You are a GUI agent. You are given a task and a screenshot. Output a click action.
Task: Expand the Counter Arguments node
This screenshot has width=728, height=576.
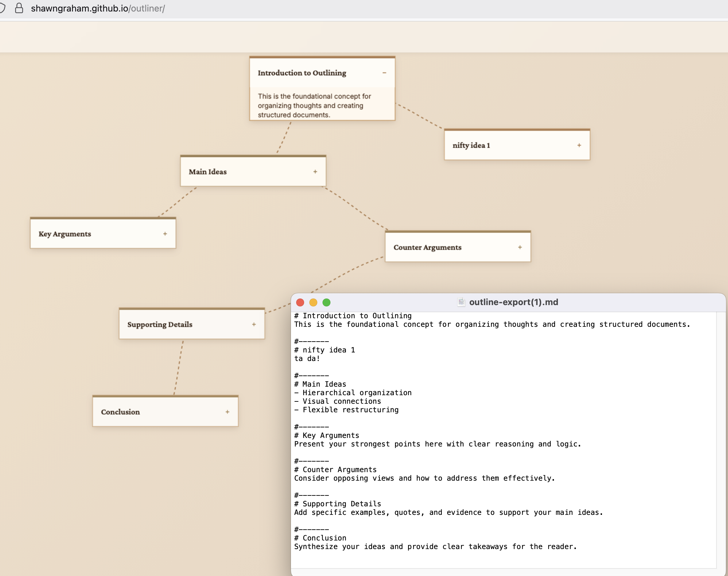coord(520,247)
